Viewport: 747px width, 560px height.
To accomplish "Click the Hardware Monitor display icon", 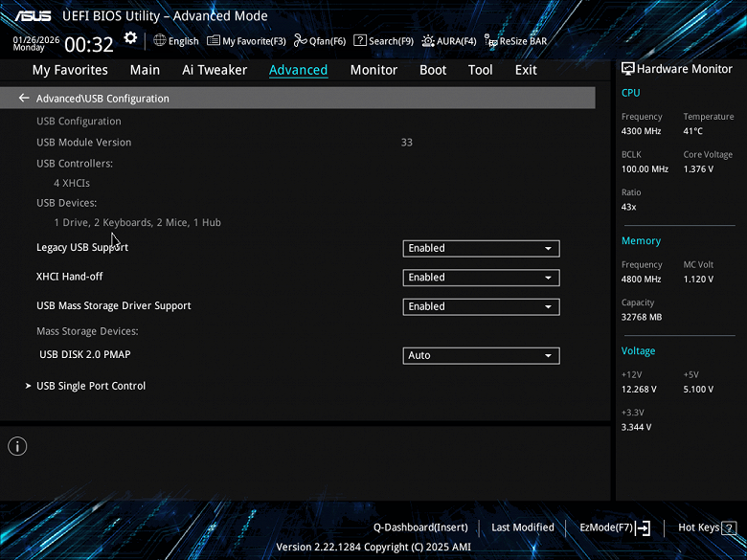I will (x=628, y=69).
